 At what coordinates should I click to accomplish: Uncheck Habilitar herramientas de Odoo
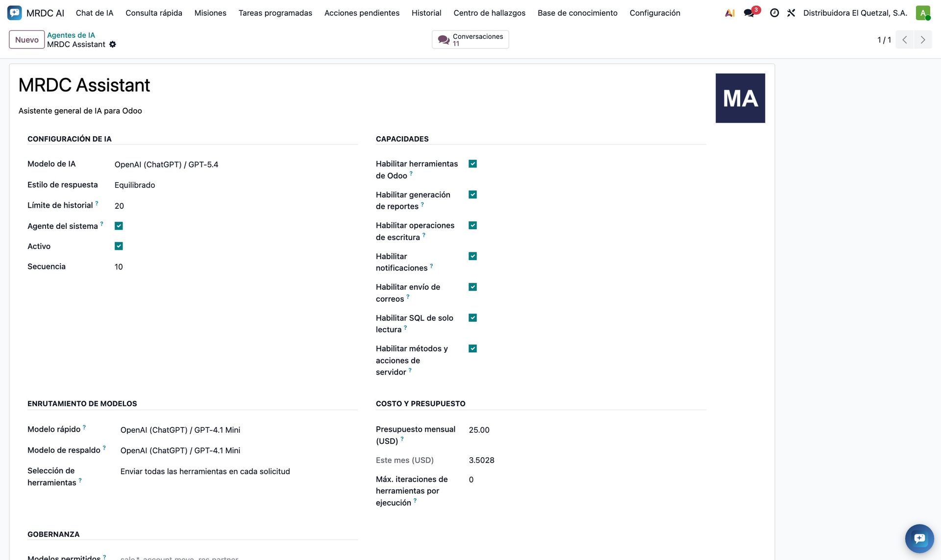pos(472,164)
